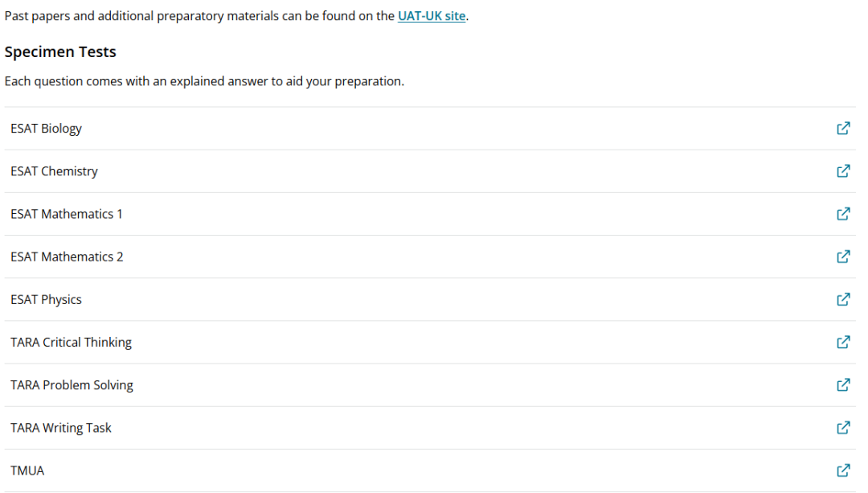
Task: Click external link icon beside ESAT Mathematics 1
Action: coord(843,213)
